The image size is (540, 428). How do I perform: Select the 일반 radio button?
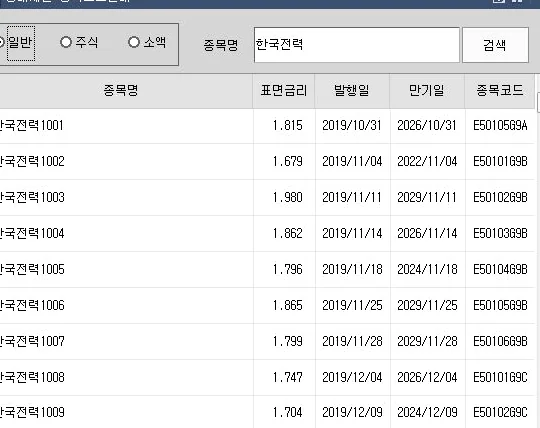pos(17,43)
